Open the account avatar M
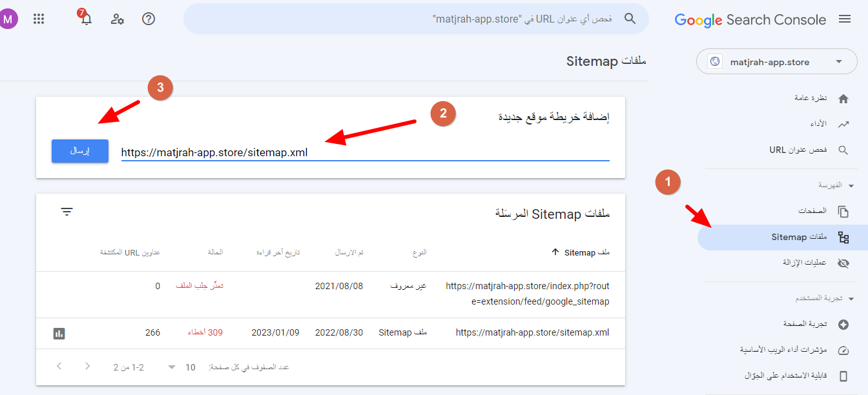This screenshot has height=395, width=868. point(8,19)
